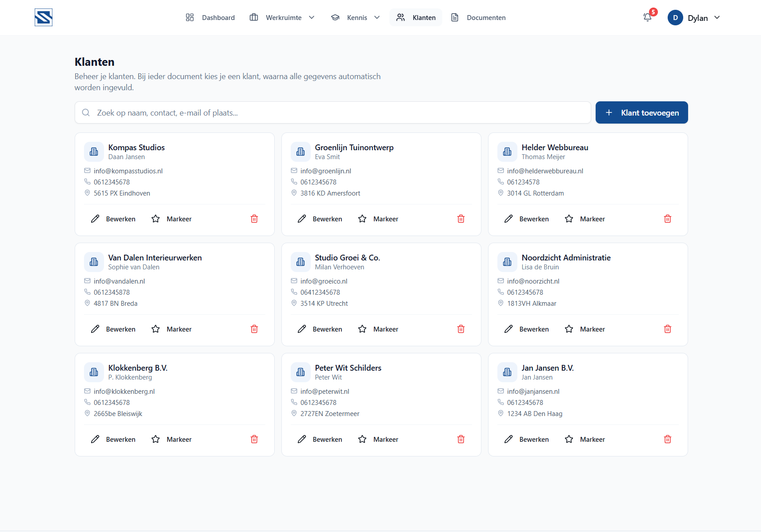The height and width of the screenshot is (532, 761).
Task: Edit the Groenlijn Tuinontwerp client
Action: click(x=320, y=219)
